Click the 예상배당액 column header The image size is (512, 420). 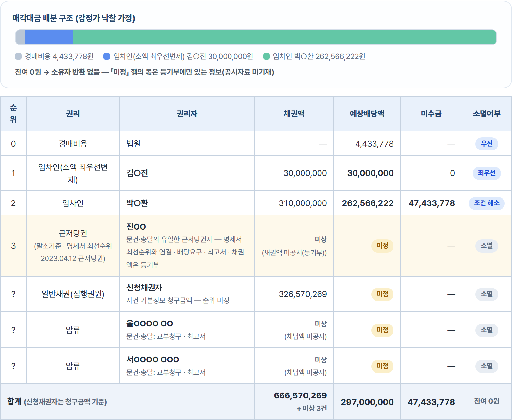click(367, 114)
